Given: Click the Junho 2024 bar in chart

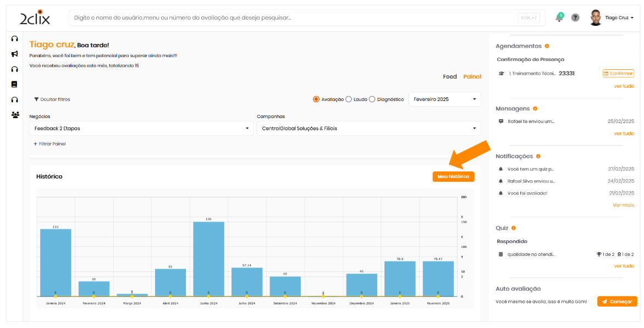Looking at the screenshot, I should tap(208, 258).
